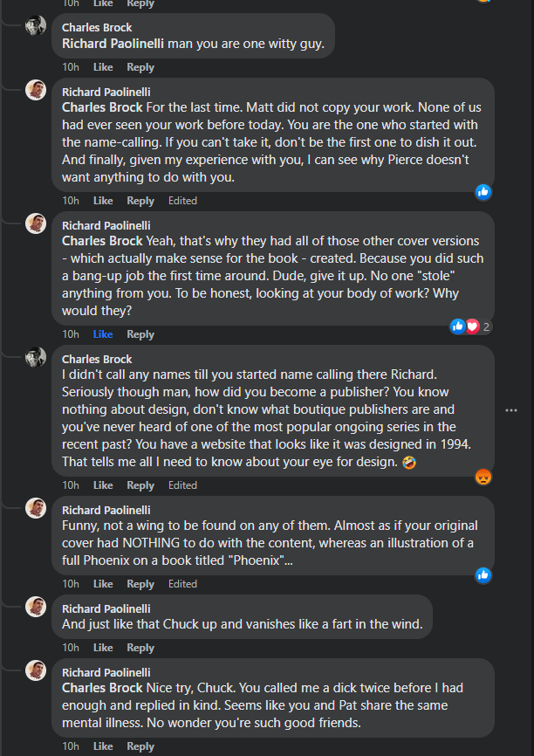Viewport: 534px width, 756px height.
Task: Click Charles Brock's avatar on the 'witty guy' comment
Action: click(36, 26)
